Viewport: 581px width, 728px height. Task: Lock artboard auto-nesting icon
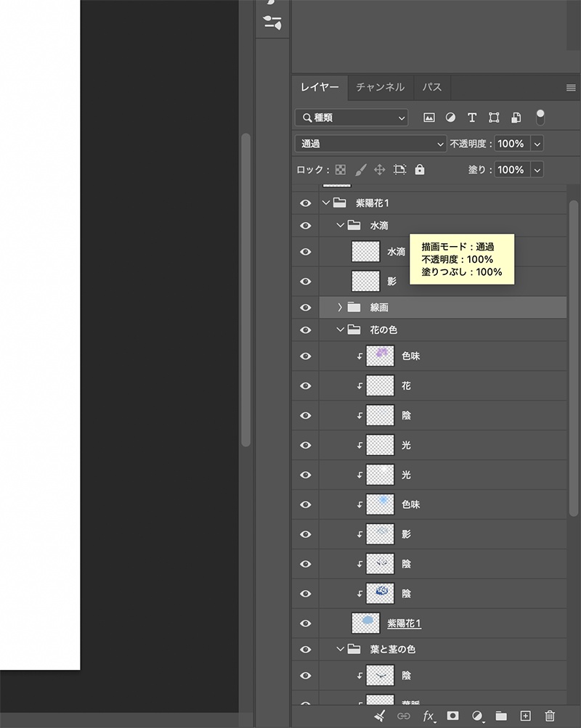click(399, 169)
